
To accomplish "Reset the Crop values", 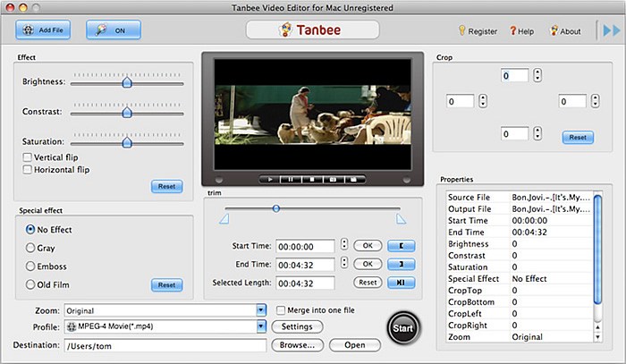I will click(578, 138).
